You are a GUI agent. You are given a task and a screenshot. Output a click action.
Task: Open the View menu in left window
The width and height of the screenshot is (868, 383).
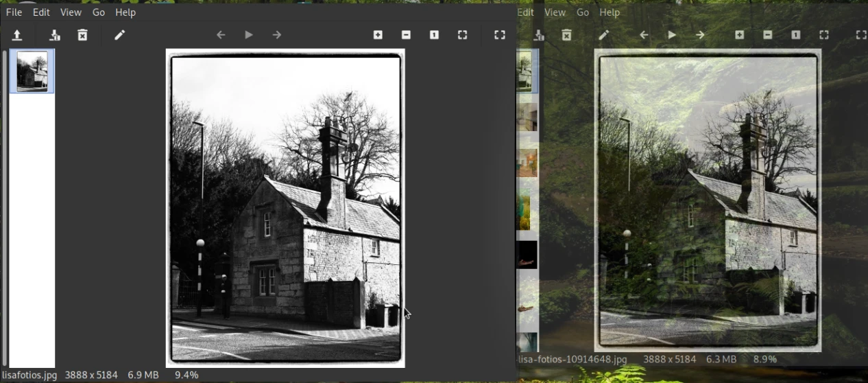point(71,12)
